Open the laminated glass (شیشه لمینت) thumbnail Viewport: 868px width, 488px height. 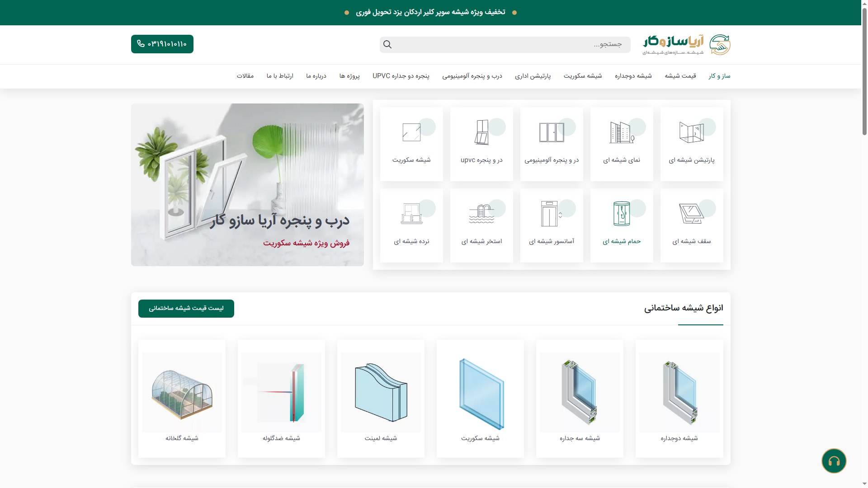click(381, 392)
